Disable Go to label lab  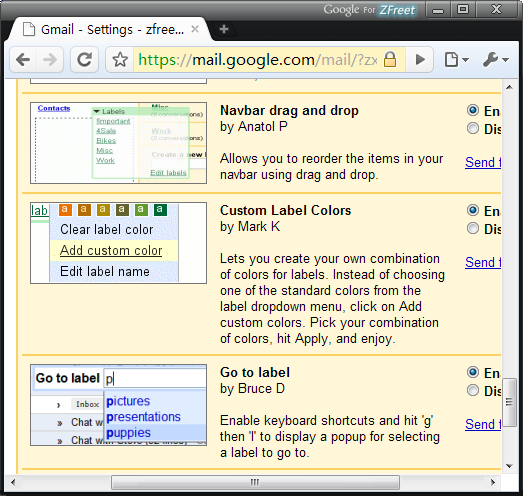point(473,390)
